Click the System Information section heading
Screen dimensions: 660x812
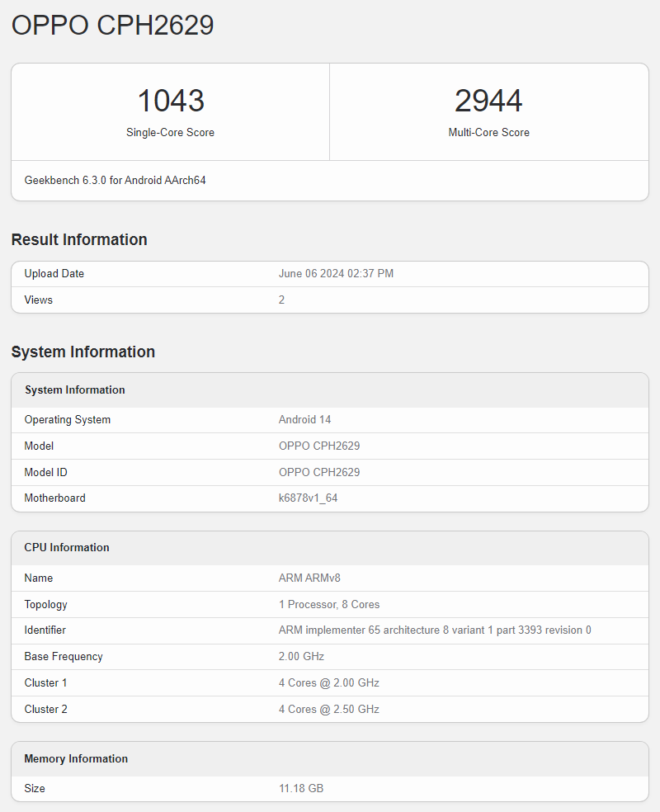click(x=82, y=352)
